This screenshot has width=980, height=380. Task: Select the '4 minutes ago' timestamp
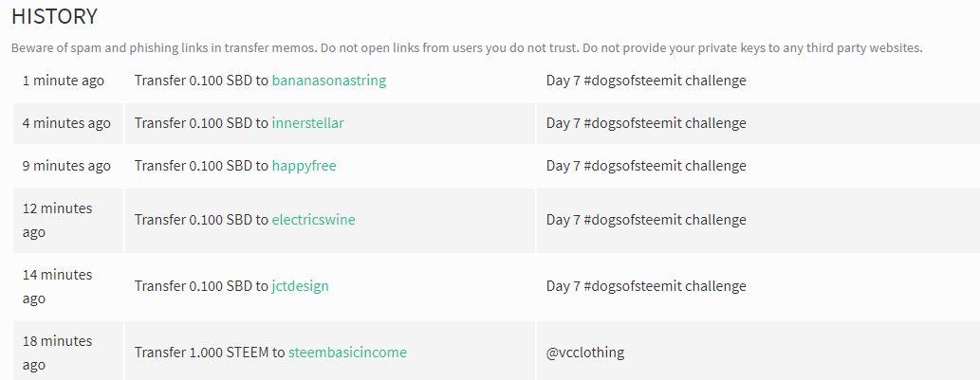[66, 123]
